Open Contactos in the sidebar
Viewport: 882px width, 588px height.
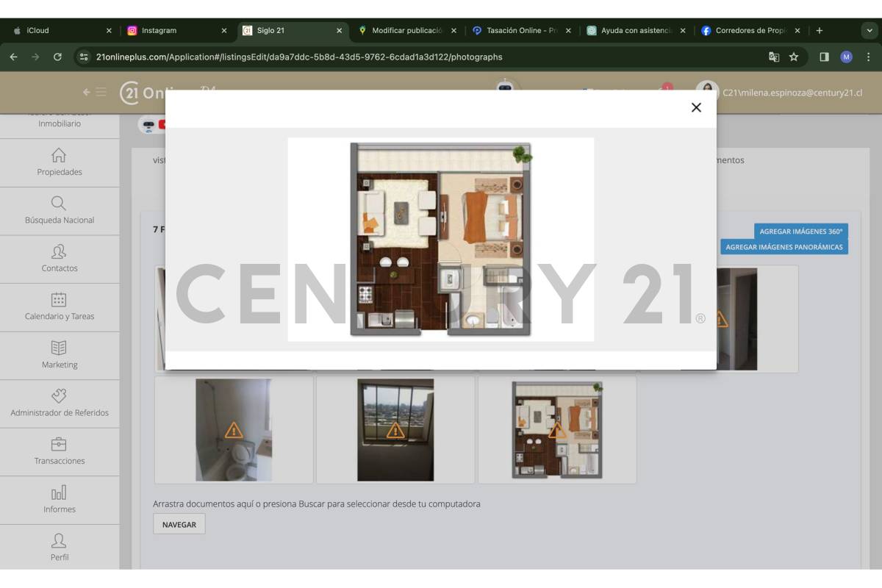60,259
